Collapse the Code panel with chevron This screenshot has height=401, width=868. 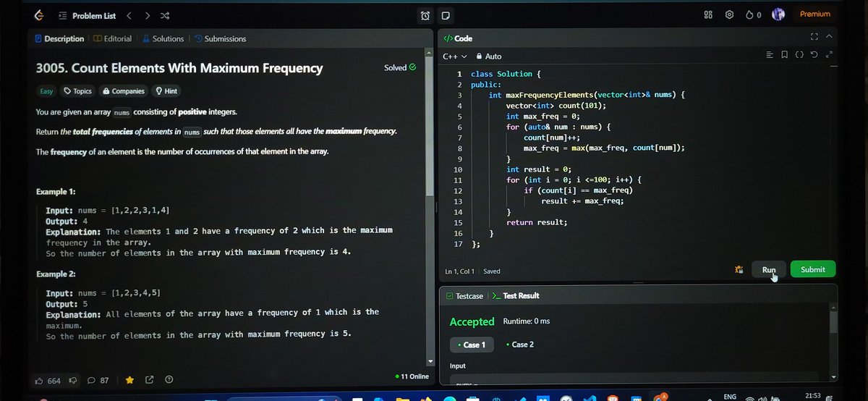pos(829,37)
